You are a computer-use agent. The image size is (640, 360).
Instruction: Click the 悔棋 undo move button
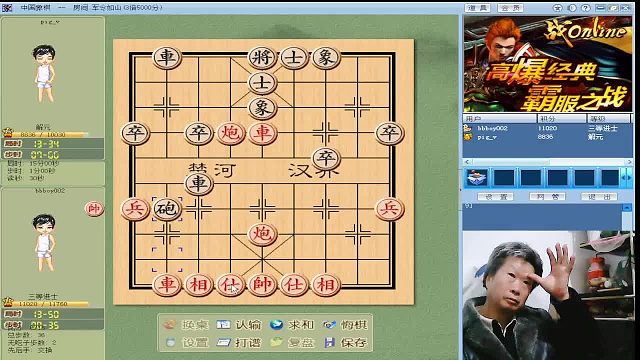coord(345,325)
